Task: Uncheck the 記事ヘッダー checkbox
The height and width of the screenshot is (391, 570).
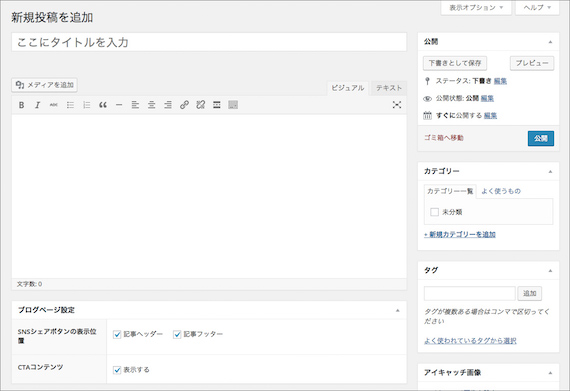Action: point(117,334)
